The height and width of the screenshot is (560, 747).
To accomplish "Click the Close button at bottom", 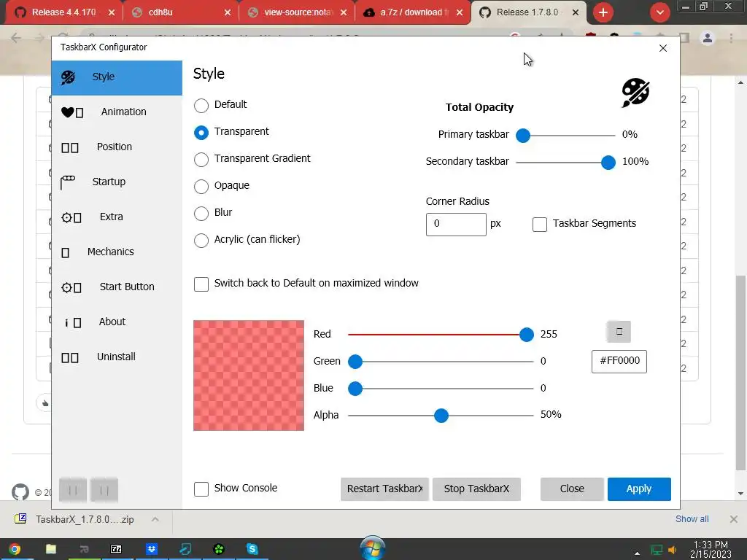I will [x=572, y=489].
